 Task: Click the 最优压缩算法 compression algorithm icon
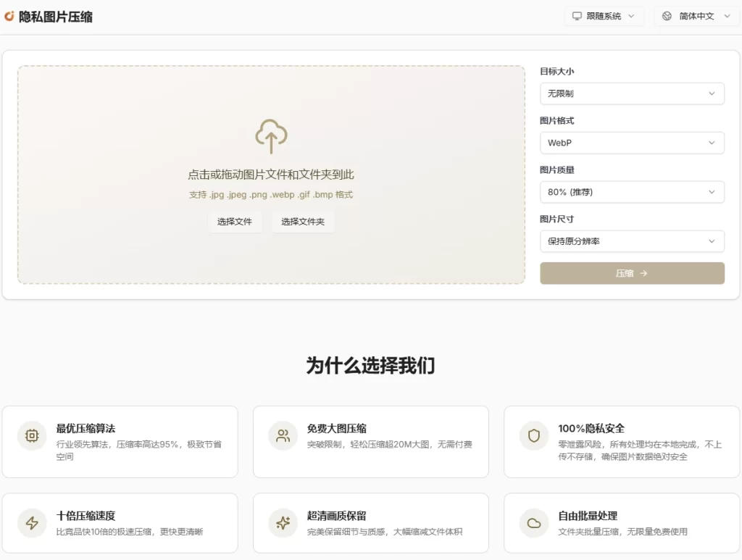[x=31, y=436]
